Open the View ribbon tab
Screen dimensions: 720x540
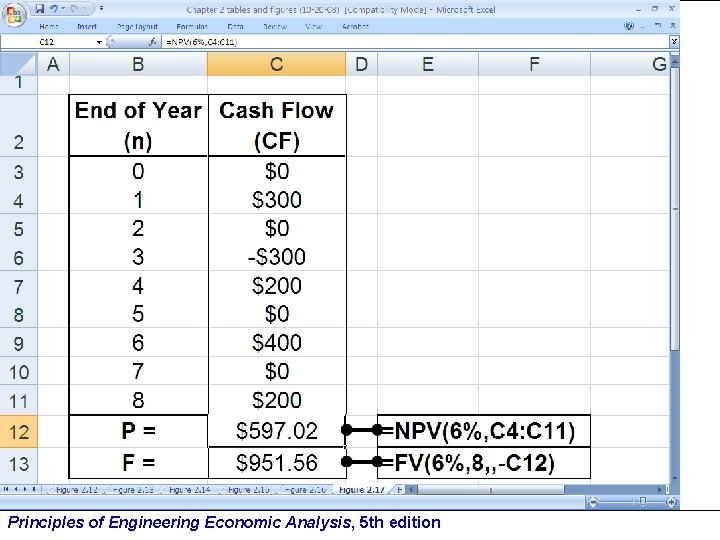(314, 27)
